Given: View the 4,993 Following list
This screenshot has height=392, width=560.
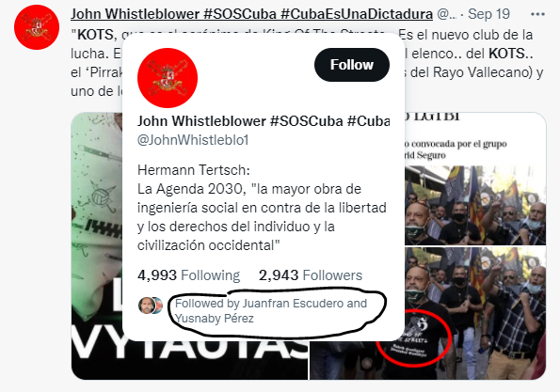Looking at the screenshot, I should (x=188, y=275).
